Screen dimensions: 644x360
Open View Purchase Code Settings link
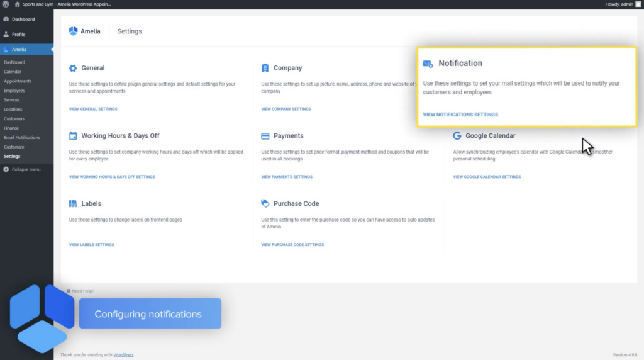point(292,245)
